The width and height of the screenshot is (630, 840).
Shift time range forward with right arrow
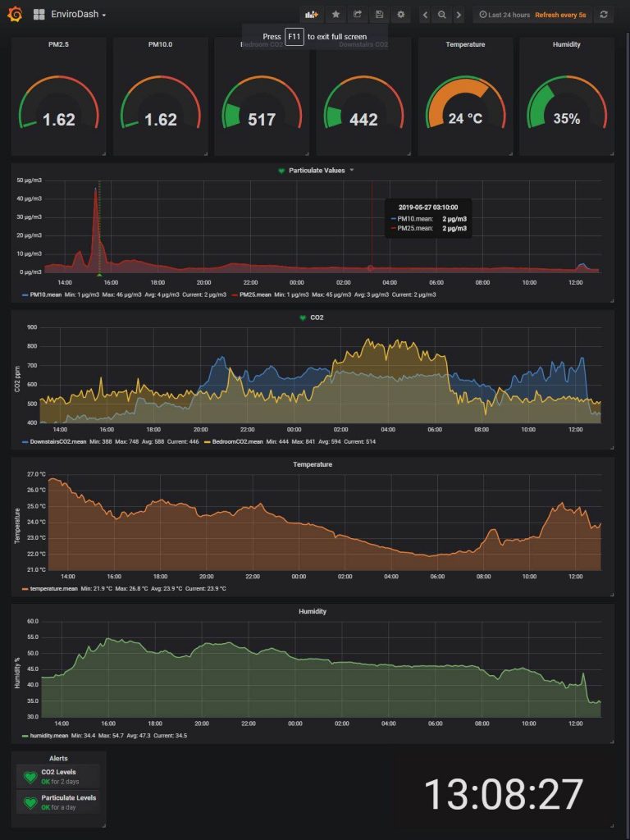click(459, 15)
